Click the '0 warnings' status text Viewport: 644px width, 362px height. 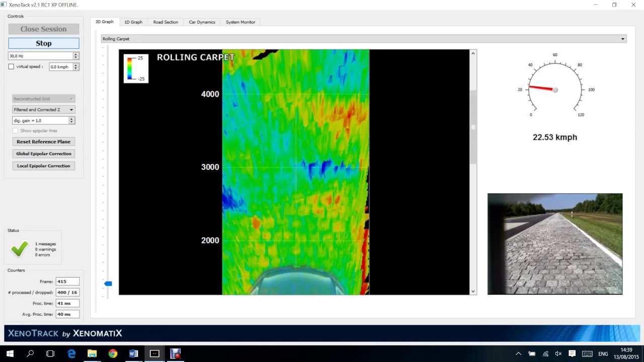45,249
